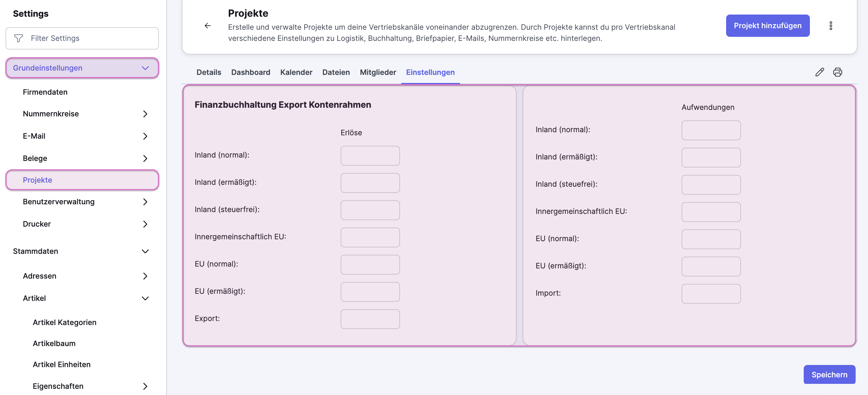Open the Kalender tab

pos(296,72)
